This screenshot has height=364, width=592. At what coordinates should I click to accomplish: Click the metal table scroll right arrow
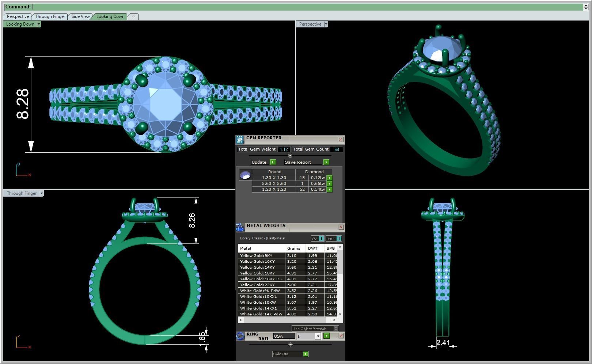(x=334, y=320)
